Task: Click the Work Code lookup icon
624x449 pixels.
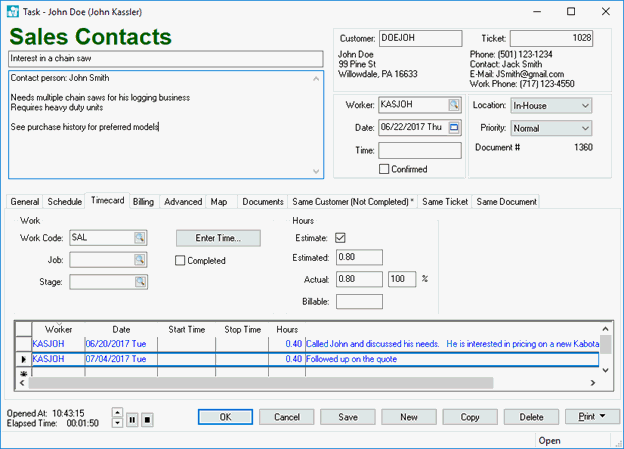Action: [x=140, y=238]
